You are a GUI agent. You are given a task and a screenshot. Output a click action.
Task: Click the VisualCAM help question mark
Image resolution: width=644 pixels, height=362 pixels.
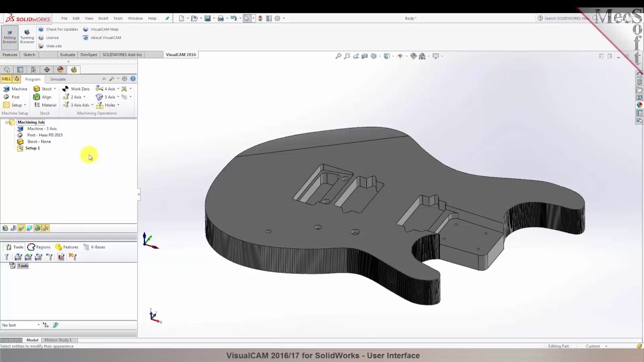[133, 78]
